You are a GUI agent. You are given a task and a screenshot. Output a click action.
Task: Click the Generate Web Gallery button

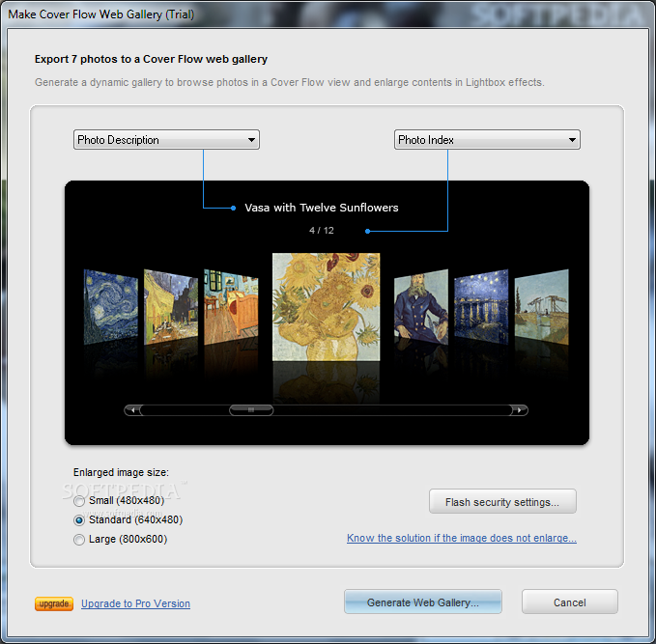point(423,602)
